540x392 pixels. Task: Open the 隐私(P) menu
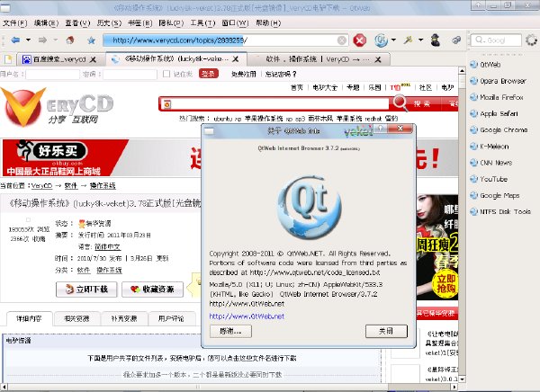pos(171,23)
